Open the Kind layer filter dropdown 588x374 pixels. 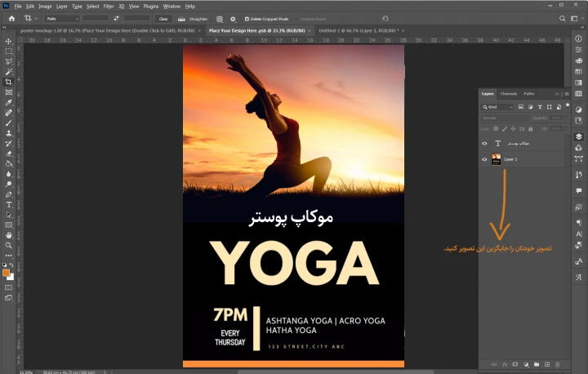coord(500,107)
